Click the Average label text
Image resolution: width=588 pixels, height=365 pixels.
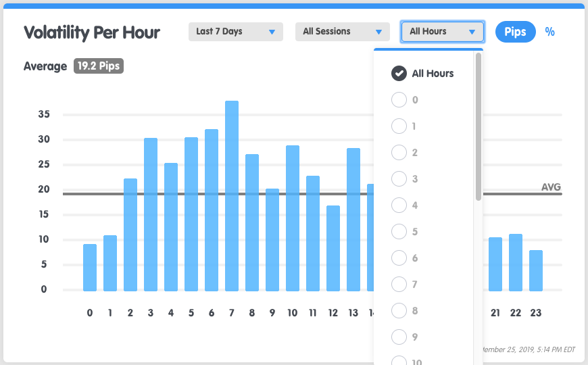pyautogui.click(x=45, y=66)
